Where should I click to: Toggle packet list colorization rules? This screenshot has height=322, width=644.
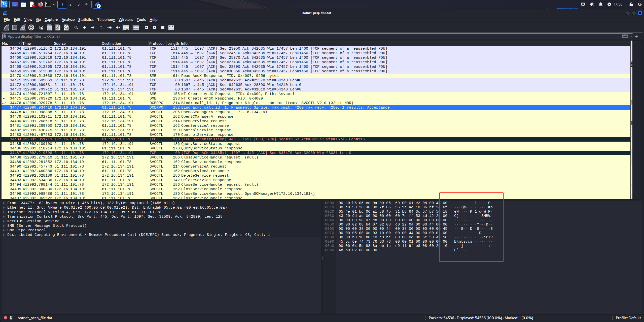tap(136, 27)
